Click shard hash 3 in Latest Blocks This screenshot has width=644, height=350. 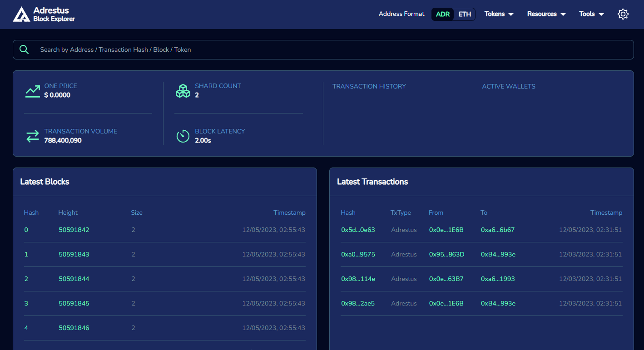pos(26,303)
